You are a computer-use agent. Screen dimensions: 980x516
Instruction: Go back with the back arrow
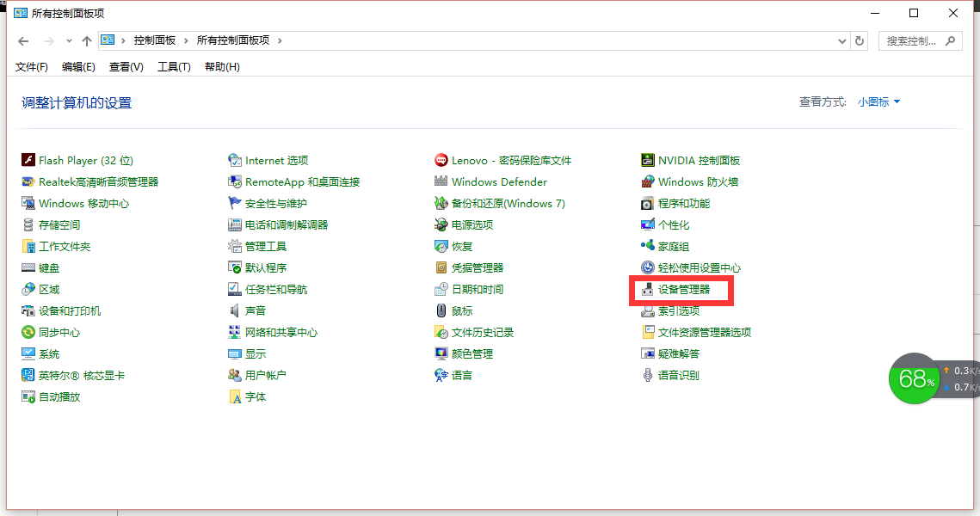click(23, 40)
